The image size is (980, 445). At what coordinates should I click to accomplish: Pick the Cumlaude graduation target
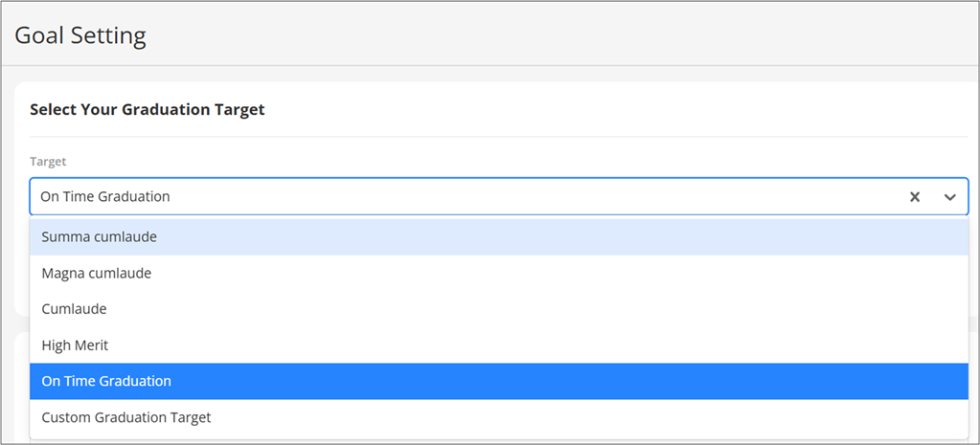click(74, 309)
